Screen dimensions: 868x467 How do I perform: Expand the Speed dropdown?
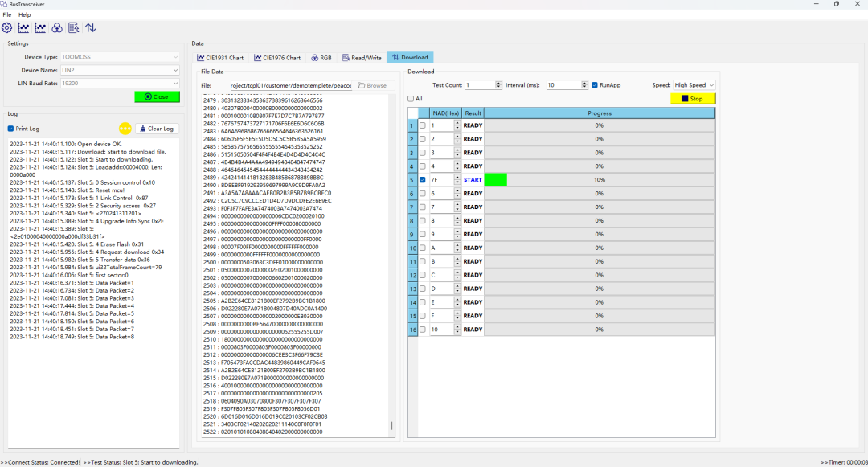(x=694, y=85)
